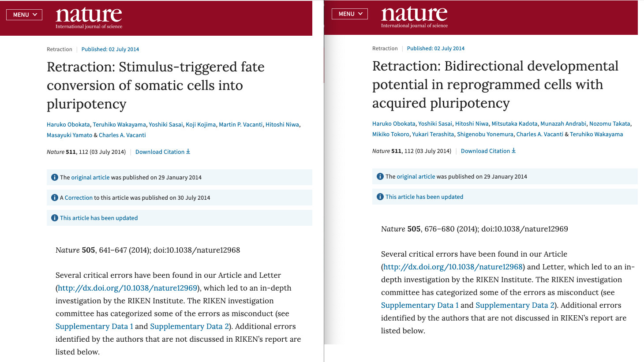Open the Correction link in left notice
The image size is (644, 362).
click(79, 198)
